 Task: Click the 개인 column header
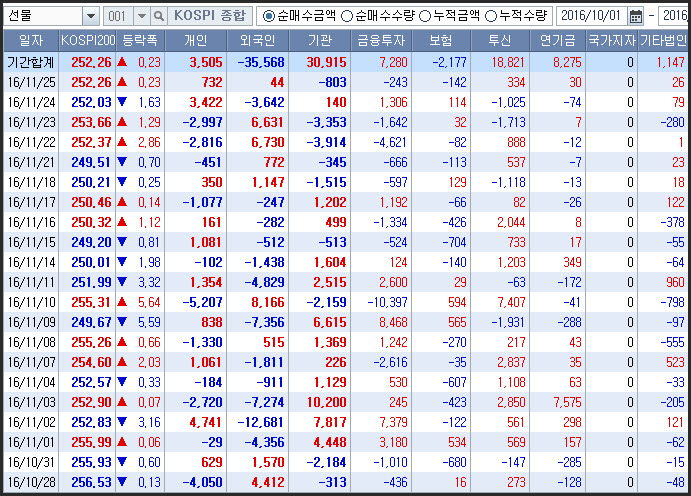[196, 41]
